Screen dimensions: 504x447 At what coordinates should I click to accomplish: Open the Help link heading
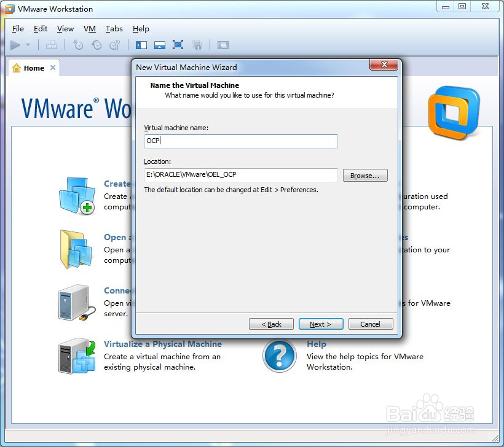(x=317, y=344)
